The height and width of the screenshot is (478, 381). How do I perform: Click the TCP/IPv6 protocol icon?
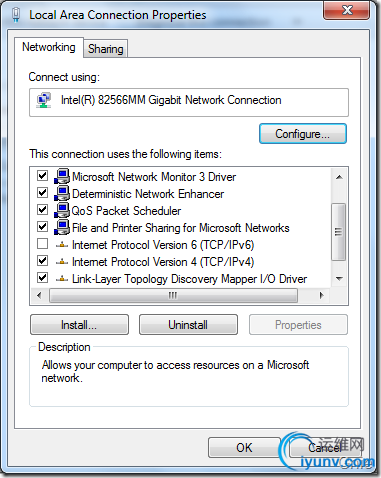62,245
